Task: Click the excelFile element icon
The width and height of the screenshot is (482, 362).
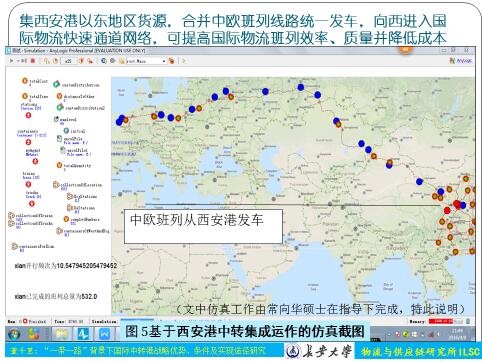Action: click(x=59, y=138)
